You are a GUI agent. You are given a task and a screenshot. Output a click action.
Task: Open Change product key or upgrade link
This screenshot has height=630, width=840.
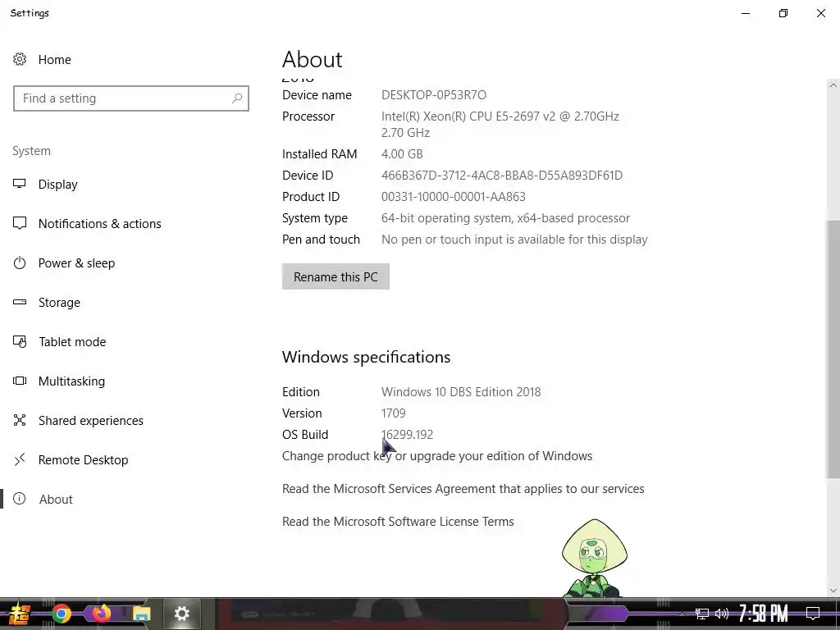click(x=437, y=456)
